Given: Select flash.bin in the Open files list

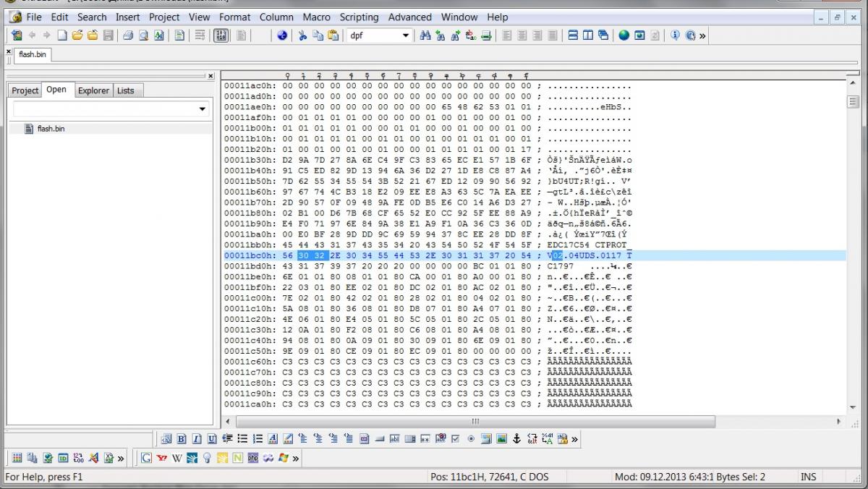Looking at the screenshot, I should 51,129.
